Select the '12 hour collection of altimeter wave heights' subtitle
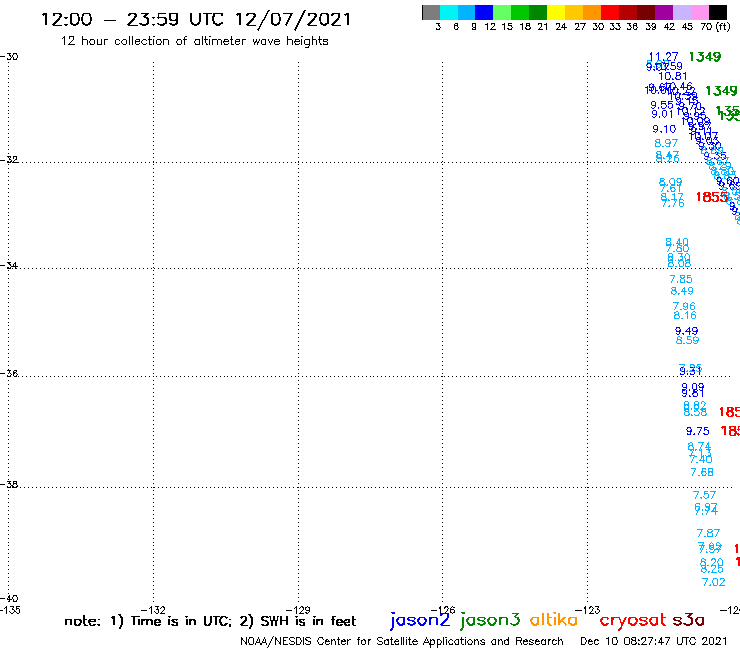Screen dimensions: 740x650 tap(194, 41)
